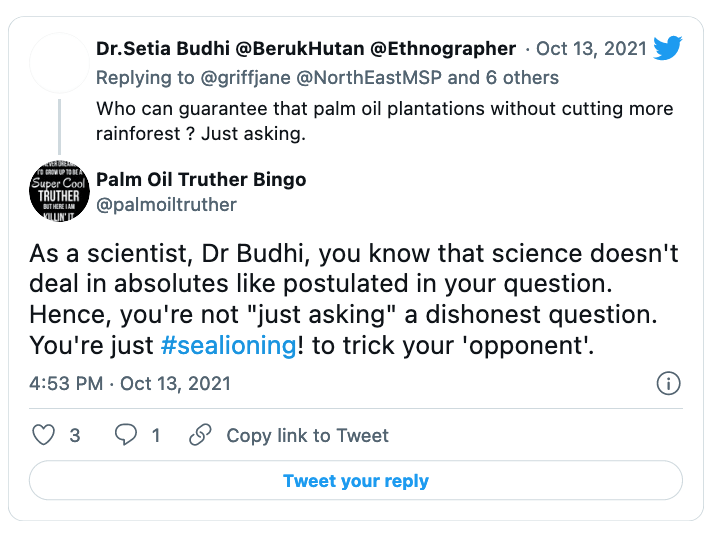The image size is (718, 534).
Task: Click the chain link icon
Action: point(200,435)
